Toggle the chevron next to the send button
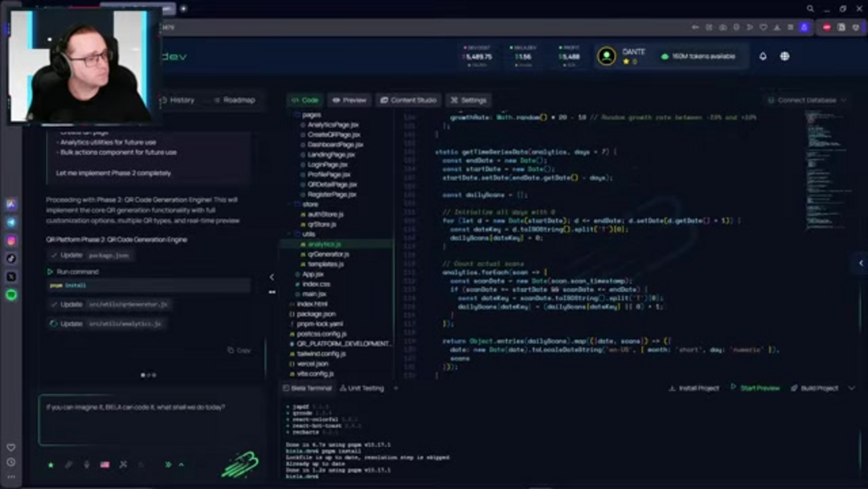This screenshot has width=868, height=489. pos(180,464)
